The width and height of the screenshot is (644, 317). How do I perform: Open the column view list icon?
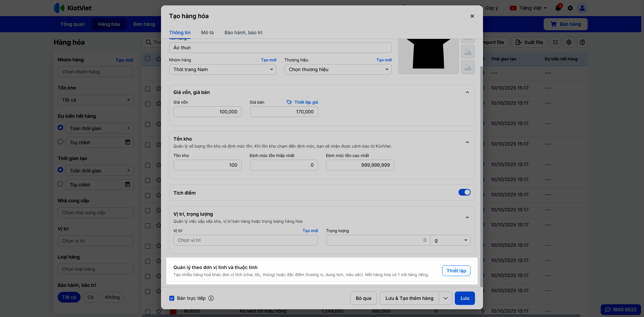pos(555,42)
